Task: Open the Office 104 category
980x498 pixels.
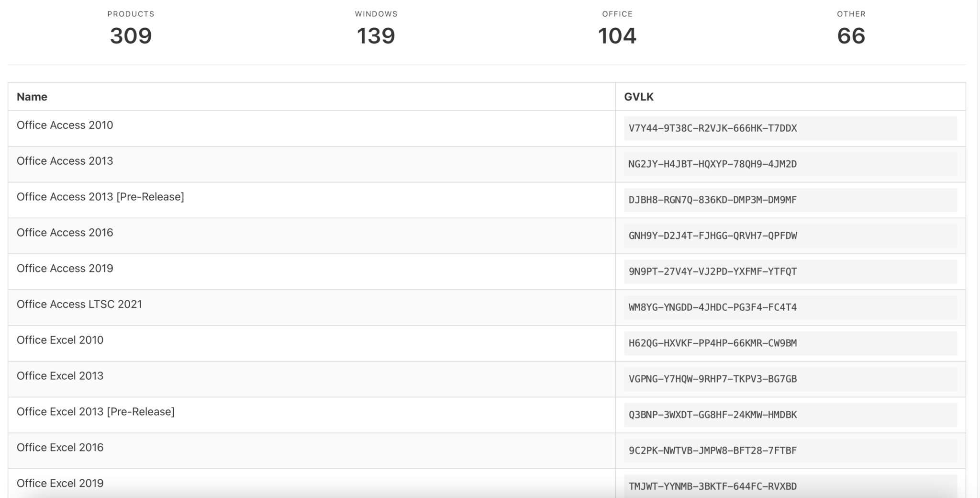Action: (617, 30)
